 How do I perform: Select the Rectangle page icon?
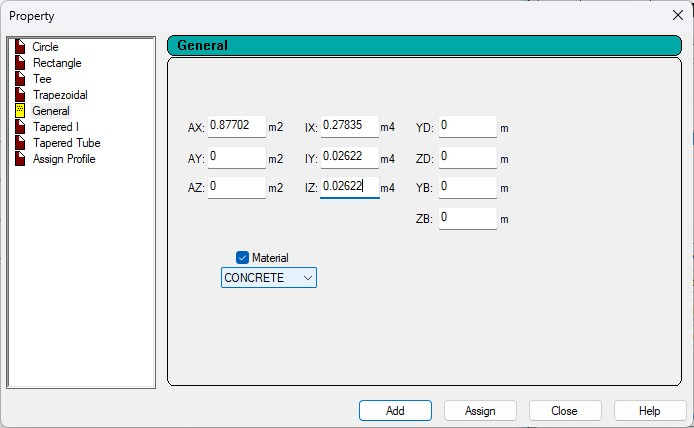pos(20,63)
